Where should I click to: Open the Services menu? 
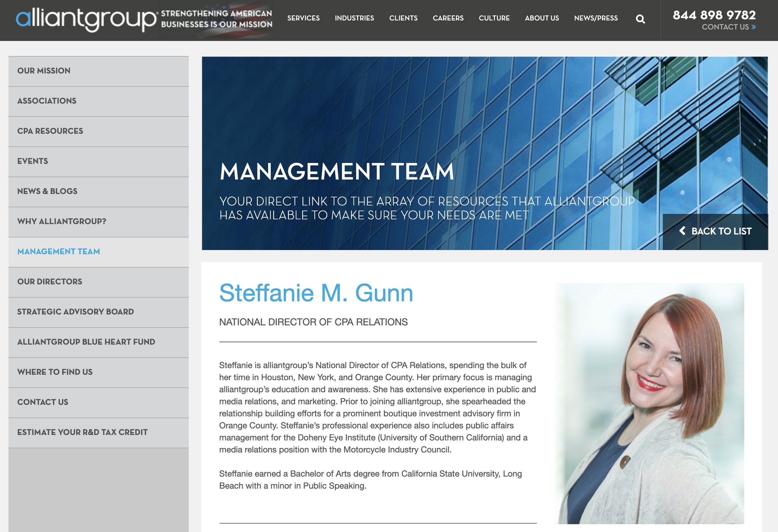click(x=303, y=18)
